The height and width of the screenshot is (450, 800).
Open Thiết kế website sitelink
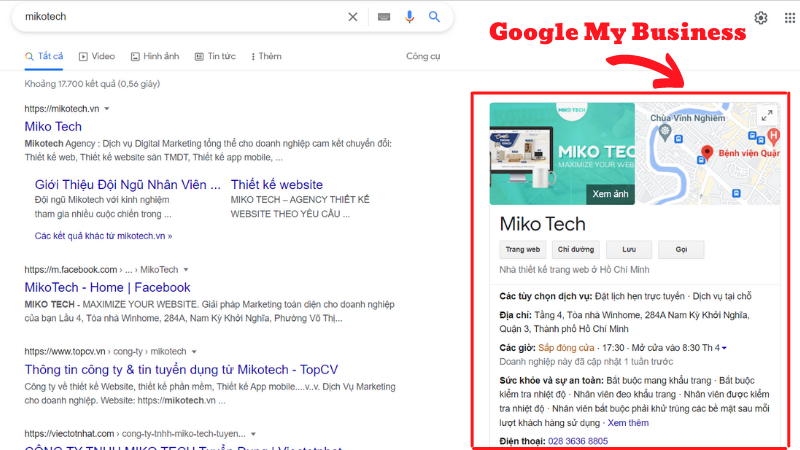(277, 185)
